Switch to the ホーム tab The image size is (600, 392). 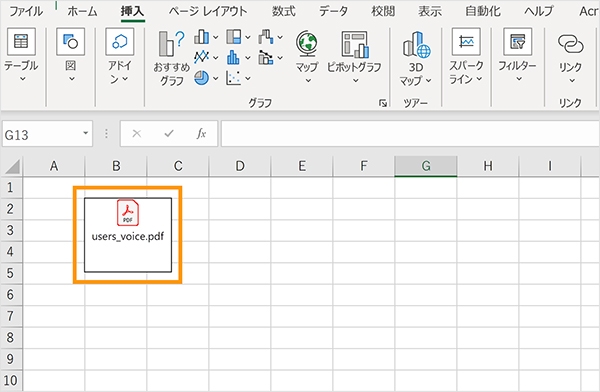[82, 11]
